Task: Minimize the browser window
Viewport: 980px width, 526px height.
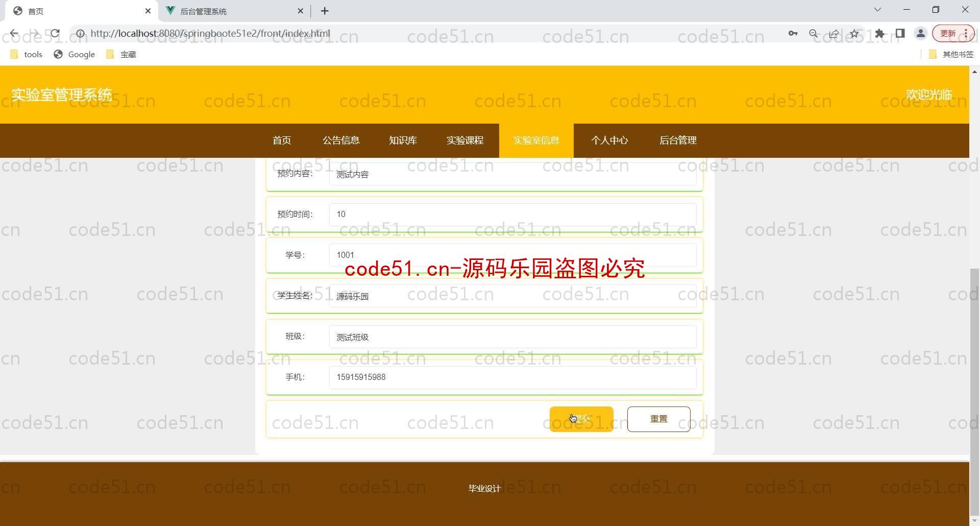Action: coord(906,10)
